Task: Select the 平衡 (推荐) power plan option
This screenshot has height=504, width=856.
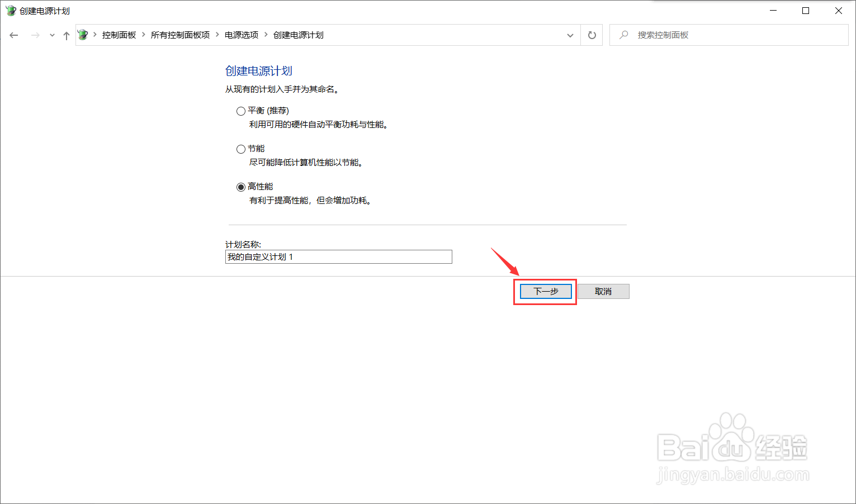Action: (x=241, y=111)
